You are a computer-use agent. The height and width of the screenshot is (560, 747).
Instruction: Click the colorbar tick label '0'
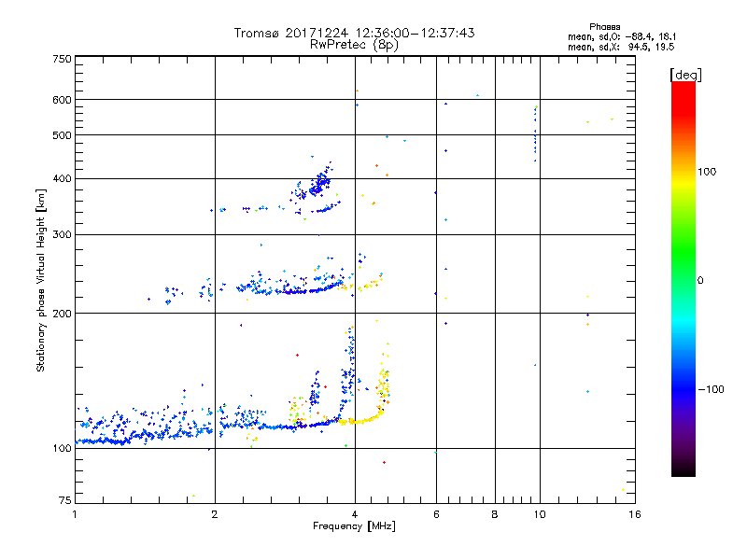[700, 280]
